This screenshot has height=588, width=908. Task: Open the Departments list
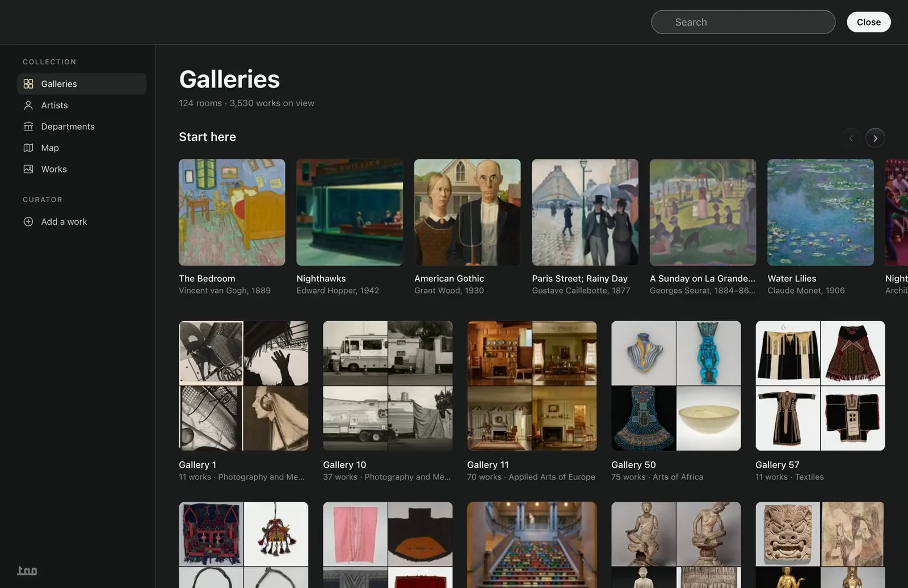click(x=82, y=127)
